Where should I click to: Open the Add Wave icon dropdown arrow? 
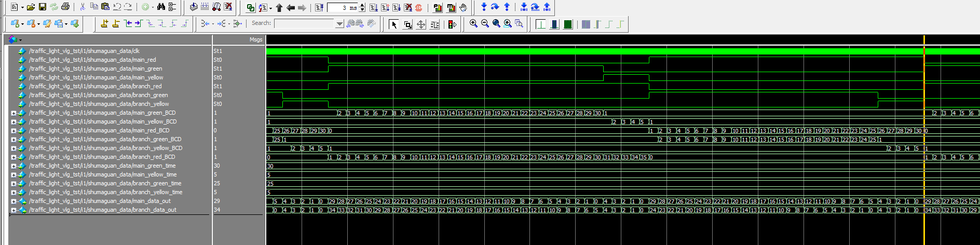click(x=22, y=24)
